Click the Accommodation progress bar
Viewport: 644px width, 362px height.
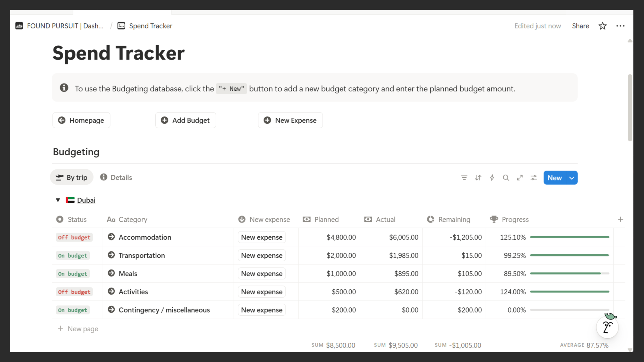[x=569, y=237]
